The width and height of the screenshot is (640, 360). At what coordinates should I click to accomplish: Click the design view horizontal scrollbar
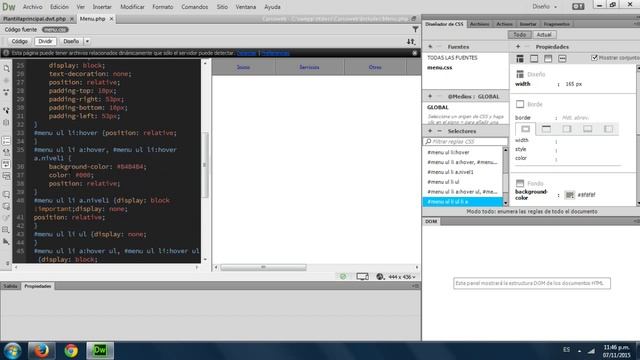pyautogui.click(x=263, y=268)
